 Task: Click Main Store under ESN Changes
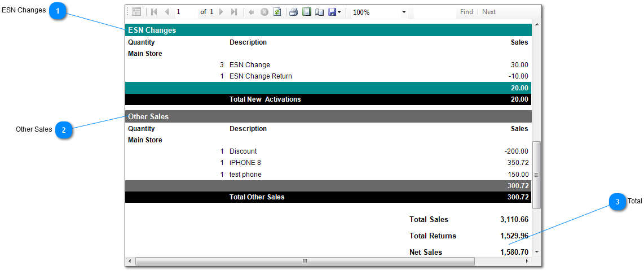coord(145,54)
